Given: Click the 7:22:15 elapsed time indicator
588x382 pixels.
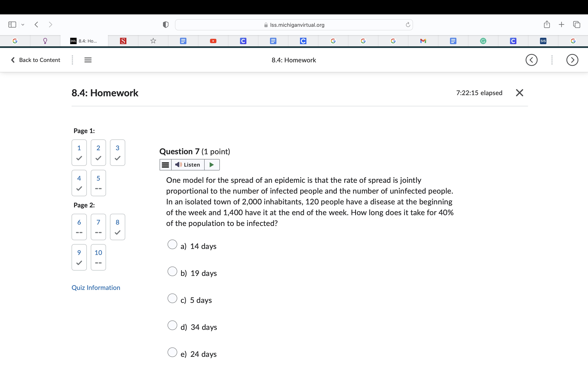Looking at the screenshot, I should (x=479, y=93).
